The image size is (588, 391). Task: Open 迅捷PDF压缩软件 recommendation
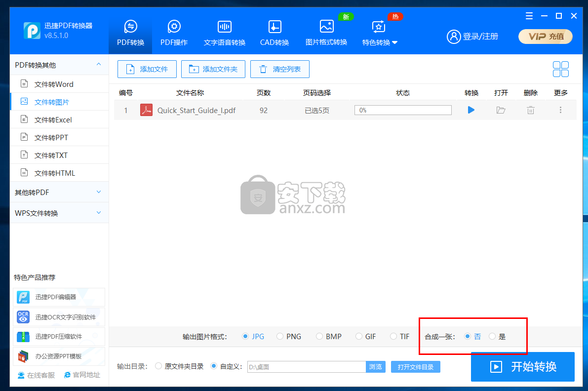(x=59, y=336)
